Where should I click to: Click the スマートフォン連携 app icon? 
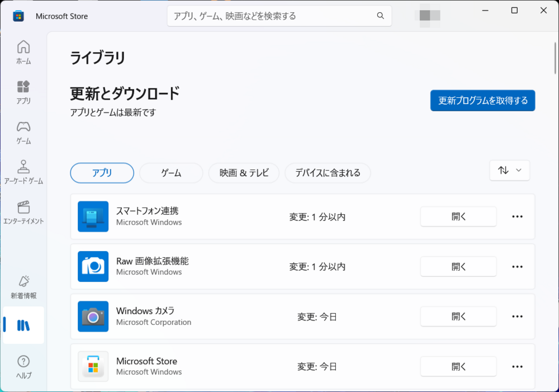tap(93, 216)
